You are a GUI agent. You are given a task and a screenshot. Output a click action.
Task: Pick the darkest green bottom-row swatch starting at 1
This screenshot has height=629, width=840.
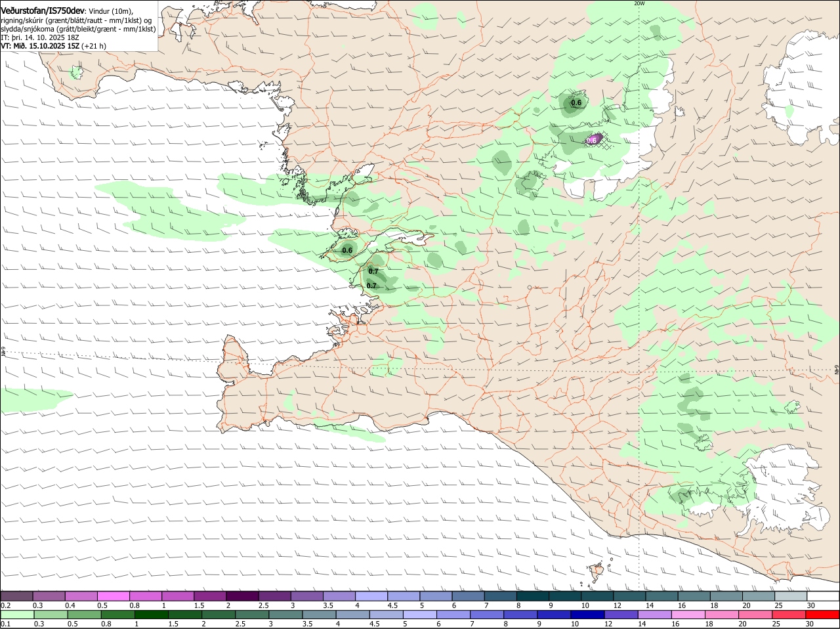(x=151, y=615)
